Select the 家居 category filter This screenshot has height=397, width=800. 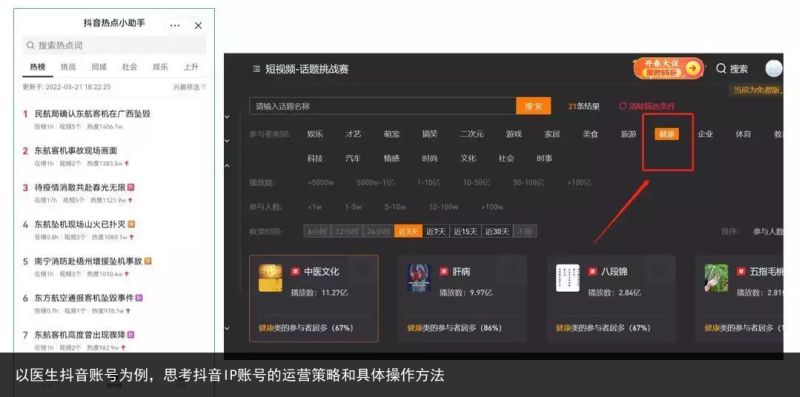click(552, 134)
